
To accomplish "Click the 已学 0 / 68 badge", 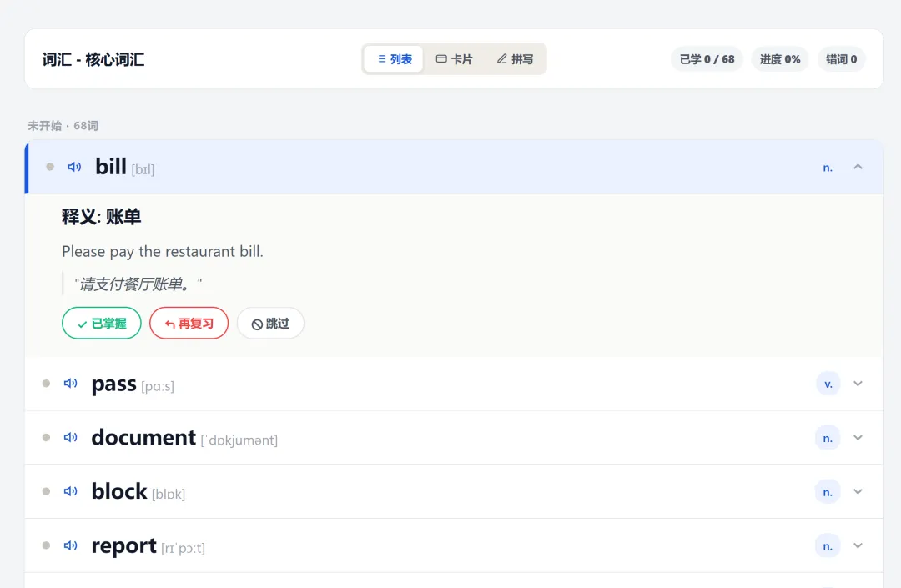I will [707, 59].
